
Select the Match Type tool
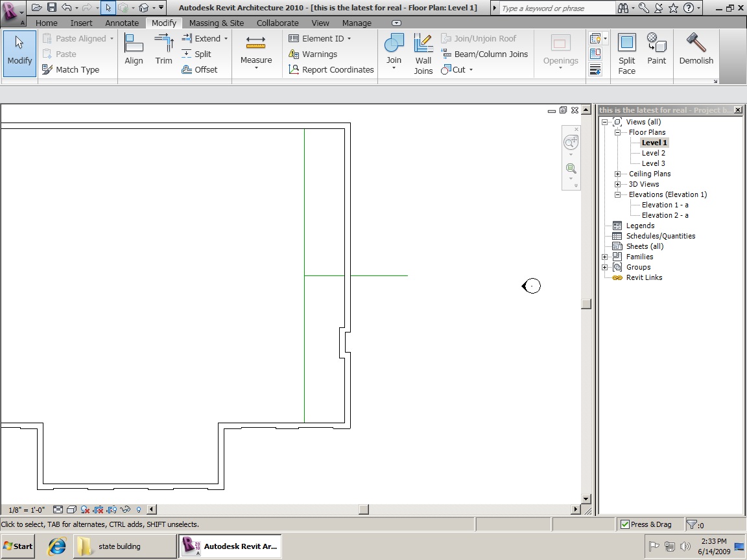(x=71, y=69)
